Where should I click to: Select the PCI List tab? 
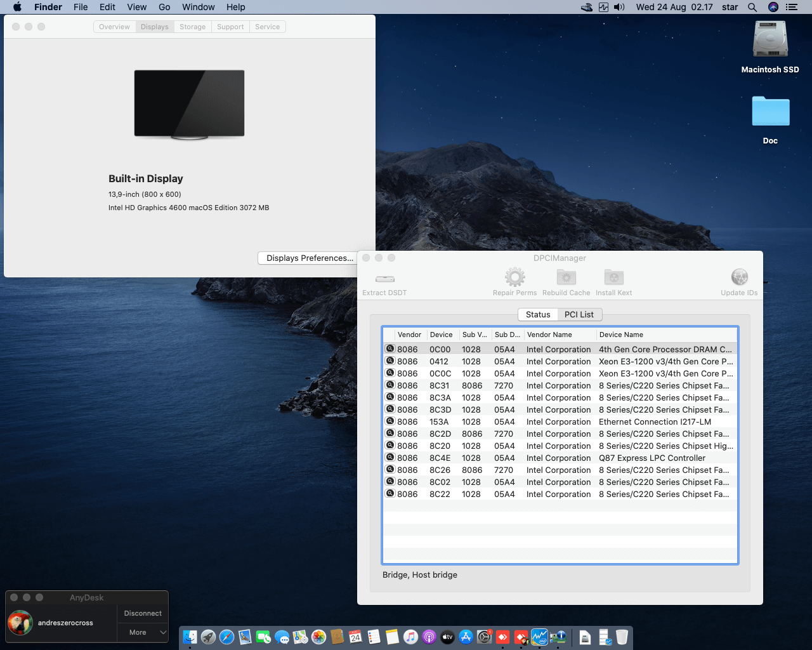point(579,315)
